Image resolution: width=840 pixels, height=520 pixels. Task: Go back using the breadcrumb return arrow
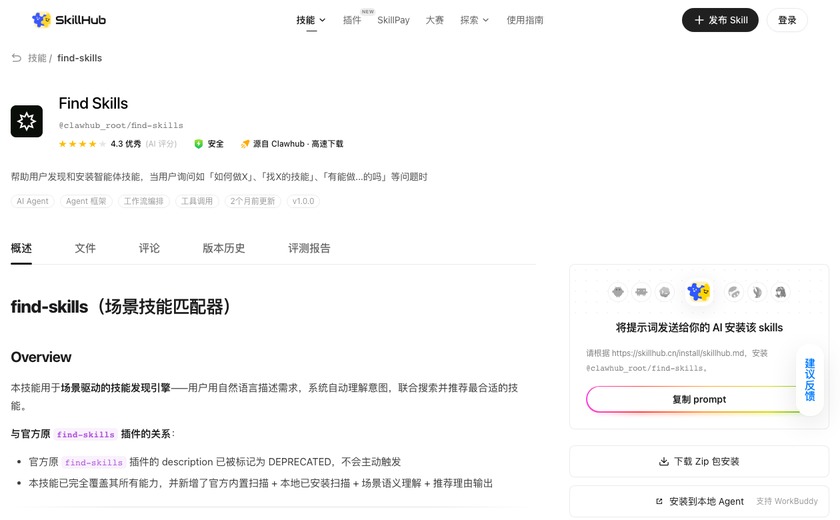tap(17, 58)
